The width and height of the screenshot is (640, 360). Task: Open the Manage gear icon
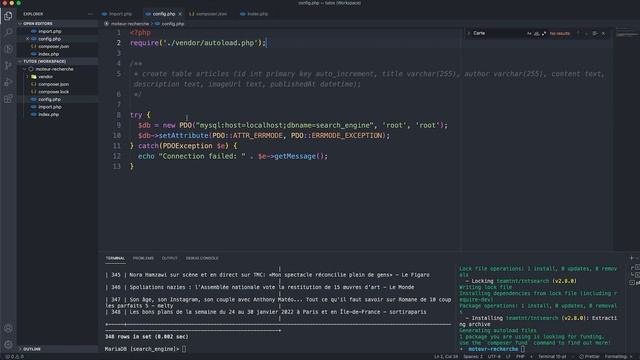click(8, 344)
